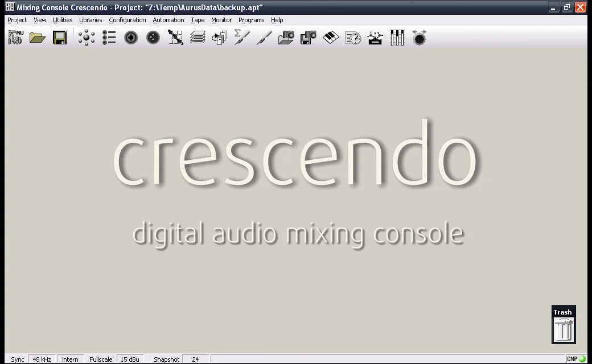The image size is (592, 364).
Task: Click the XLR connector output icon
Action: pos(153,38)
